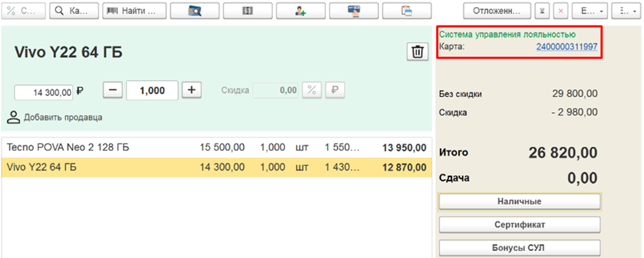
Task: Click the 15 500,00 price cell
Action: pyautogui.click(x=222, y=147)
